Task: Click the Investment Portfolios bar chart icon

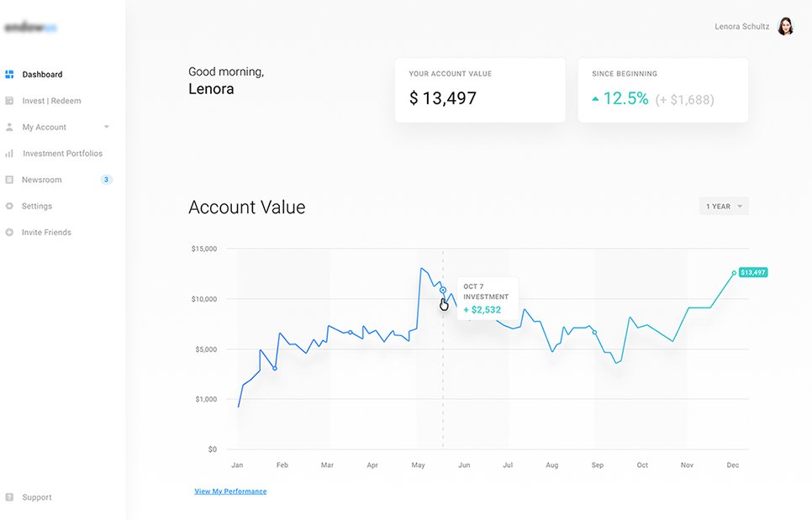Action: click(x=9, y=154)
